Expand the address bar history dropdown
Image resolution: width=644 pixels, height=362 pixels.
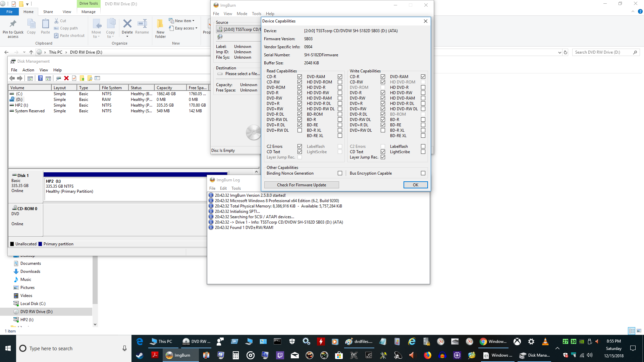pyautogui.click(x=559, y=52)
